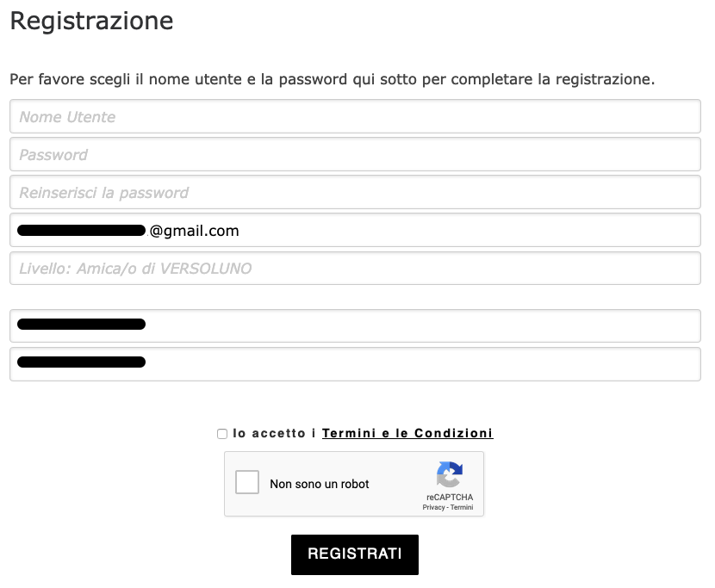715x588 pixels.
Task: Click the Registrazione page heading
Action: click(x=91, y=21)
